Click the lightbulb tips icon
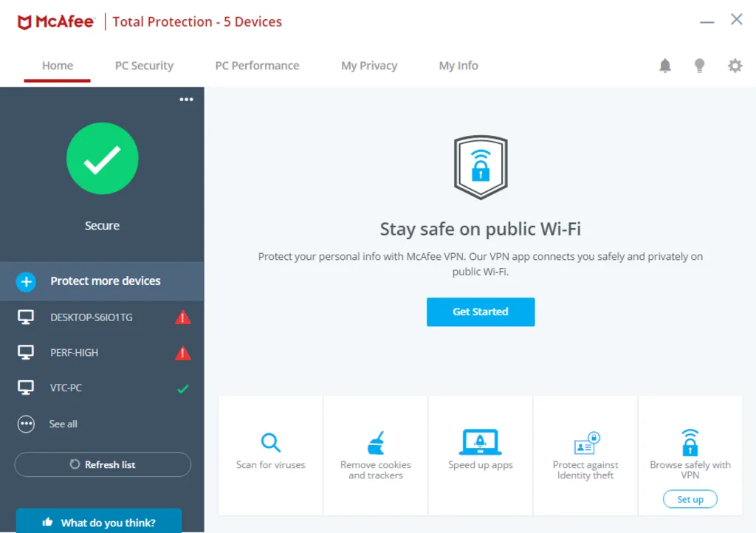Viewport: 756px width, 533px height. pos(700,66)
